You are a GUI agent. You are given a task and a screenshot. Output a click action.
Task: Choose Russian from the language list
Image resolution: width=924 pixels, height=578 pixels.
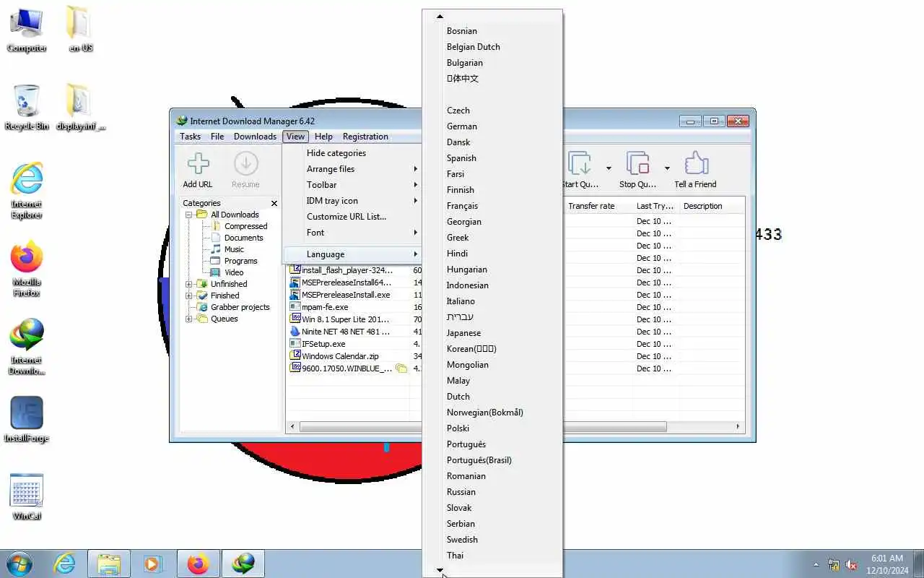tap(492, 492)
